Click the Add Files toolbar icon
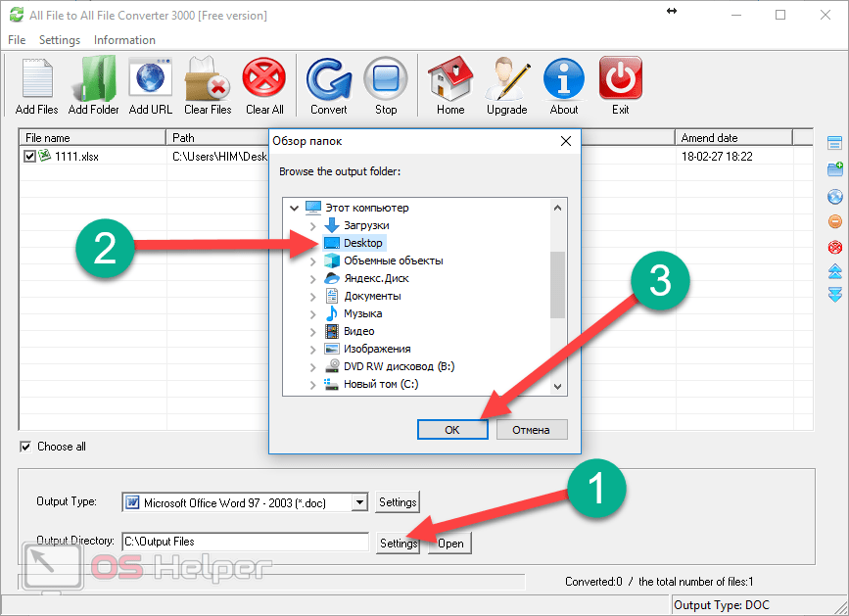Image resolution: width=849 pixels, height=616 pixels. coord(37,79)
